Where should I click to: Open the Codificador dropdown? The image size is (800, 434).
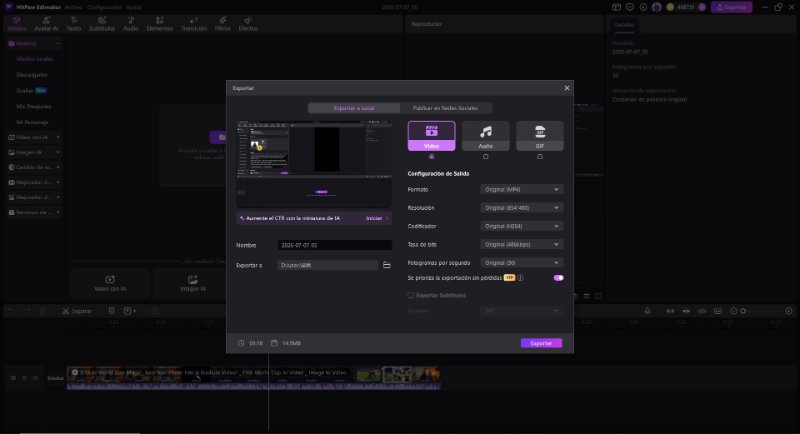point(521,226)
